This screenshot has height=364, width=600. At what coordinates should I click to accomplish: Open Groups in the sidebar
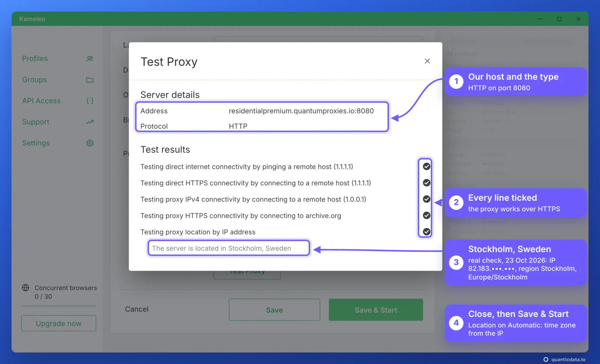(x=34, y=80)
